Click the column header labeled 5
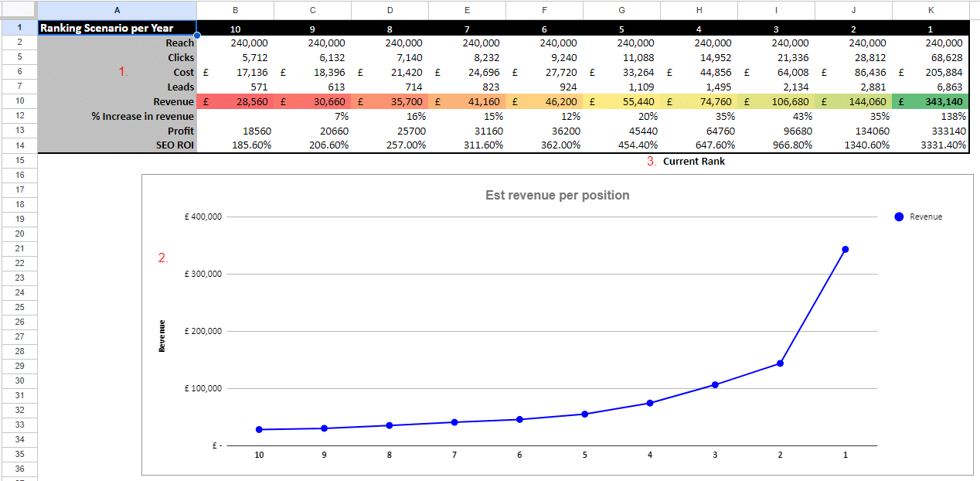Viewport: 980px width, 481px height. coord(621,27)
